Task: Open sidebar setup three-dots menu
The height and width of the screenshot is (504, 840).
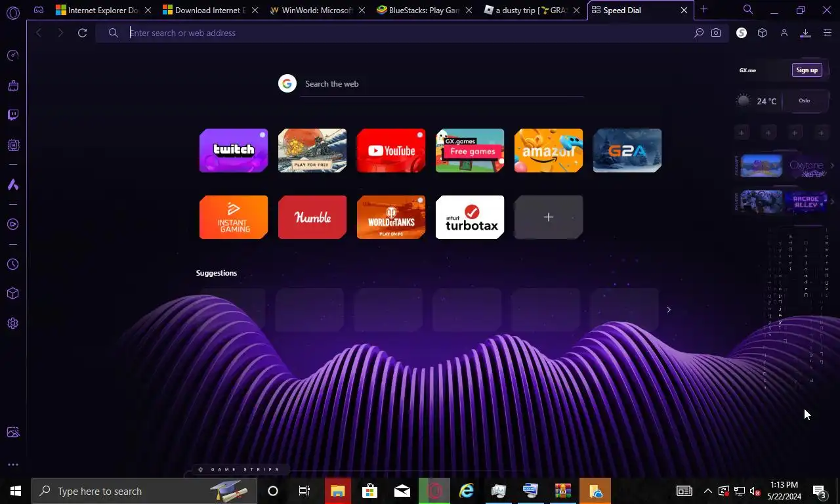Action: 12,465
